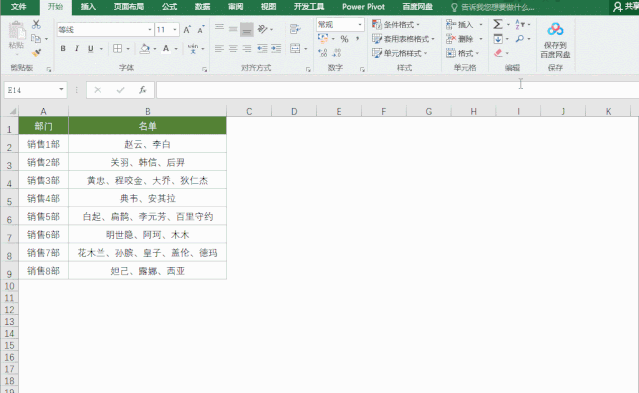The height and width of the screenshot is (393, 639).
Task: Apply percent style format
Action: 344,39
